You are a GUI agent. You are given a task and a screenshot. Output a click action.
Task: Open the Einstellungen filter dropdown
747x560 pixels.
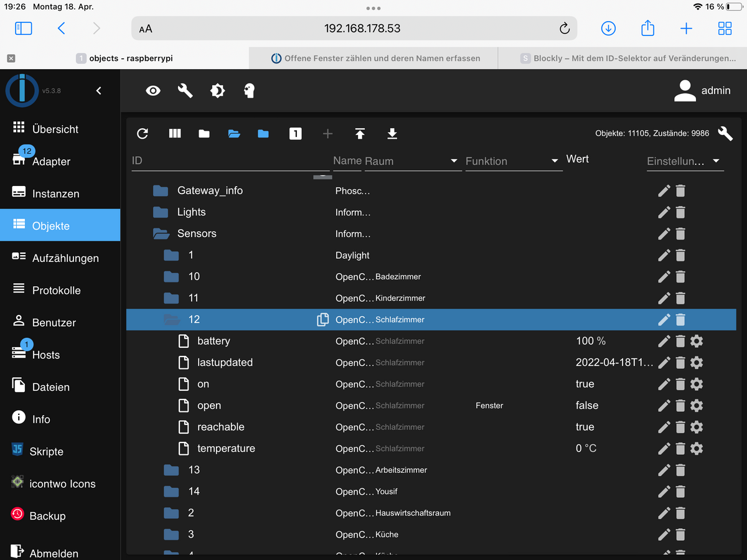tap(684, 161)
